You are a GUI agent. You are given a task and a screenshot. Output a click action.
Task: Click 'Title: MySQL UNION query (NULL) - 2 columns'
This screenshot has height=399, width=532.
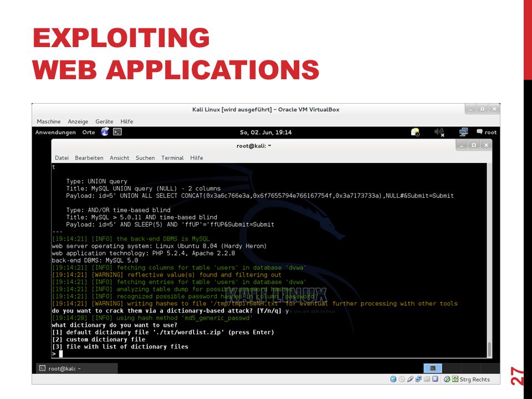[143, 188]
